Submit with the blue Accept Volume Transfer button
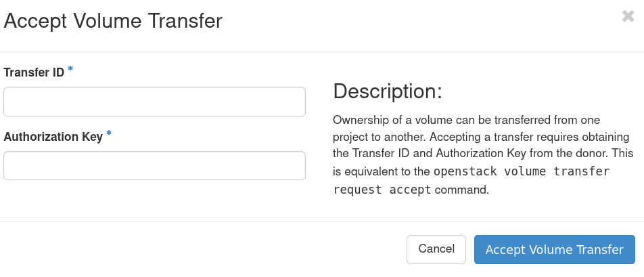 (554, 249)
